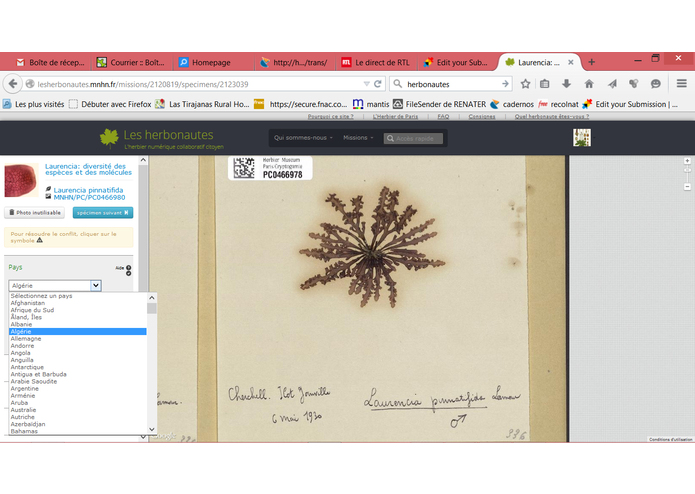
Task: Select Allemagne in country list
Action: (x=78, y=338)
